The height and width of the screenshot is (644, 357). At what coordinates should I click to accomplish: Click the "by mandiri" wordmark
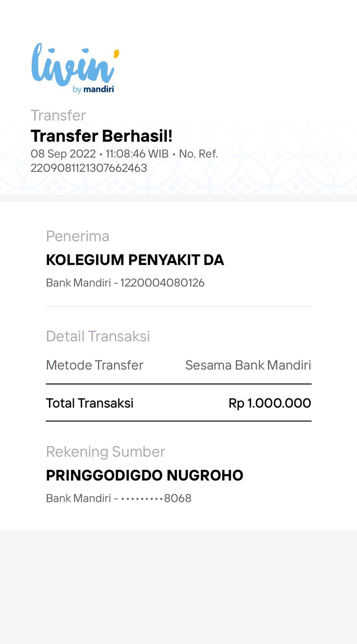[93, 89]
